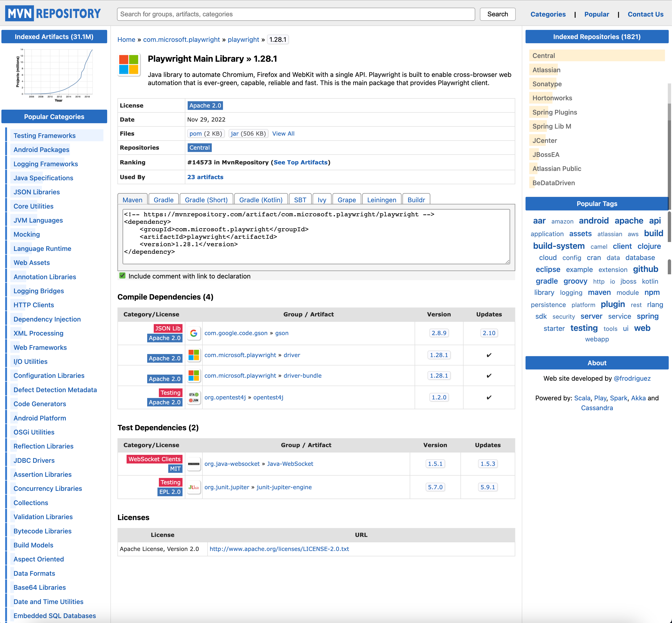672x623 pixels.
Task: Open the playwright breadcrumb link
Action: 243,40
